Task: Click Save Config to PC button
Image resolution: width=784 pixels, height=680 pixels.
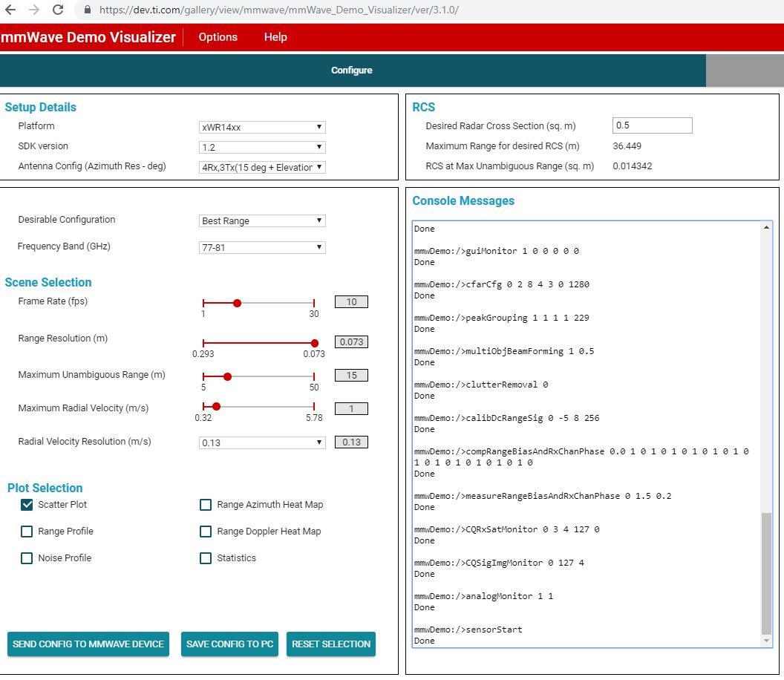Action: click(x=229, y=644)
